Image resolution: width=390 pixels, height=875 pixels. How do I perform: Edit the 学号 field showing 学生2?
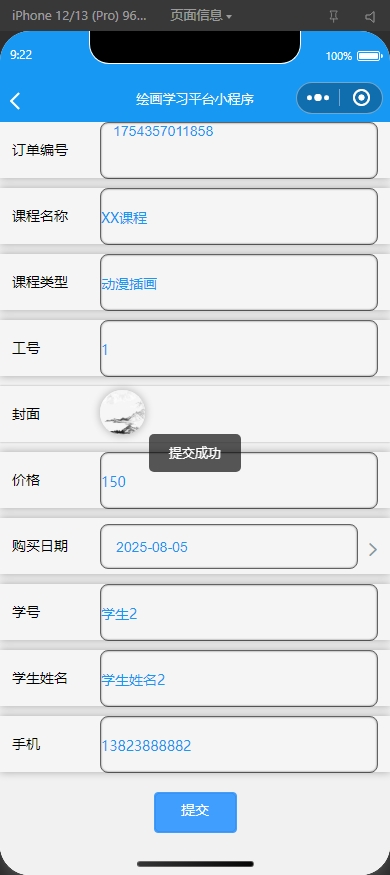pyautogui.click(x=239, y=612)
